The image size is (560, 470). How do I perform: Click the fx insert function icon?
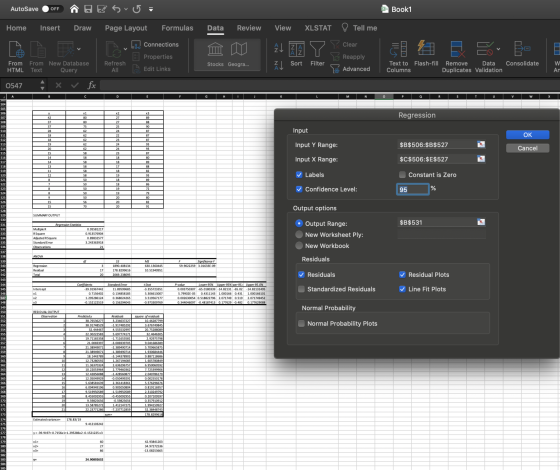click(91, 85)
